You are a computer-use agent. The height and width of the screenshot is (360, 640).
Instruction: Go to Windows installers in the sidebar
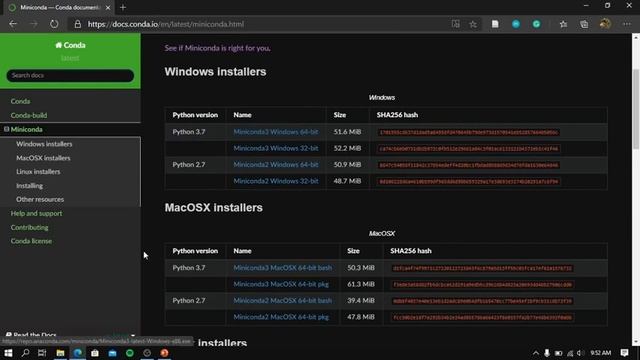pyautogui.click(x=44, y=144)
